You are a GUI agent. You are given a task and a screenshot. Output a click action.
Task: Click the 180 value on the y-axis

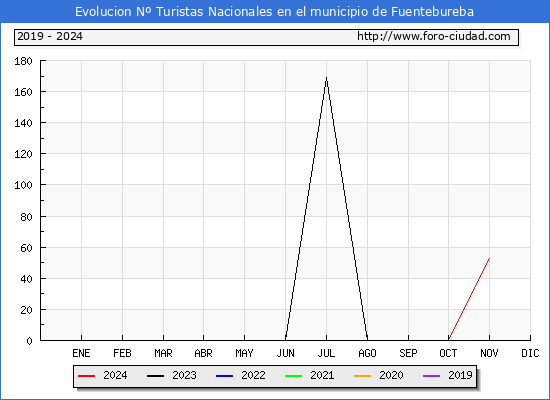pos(23,61)
